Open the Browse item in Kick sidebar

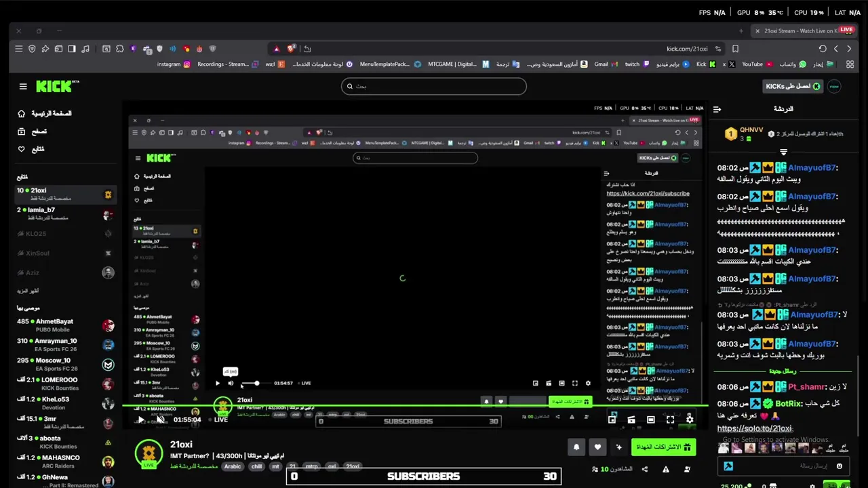click(33, 131)
